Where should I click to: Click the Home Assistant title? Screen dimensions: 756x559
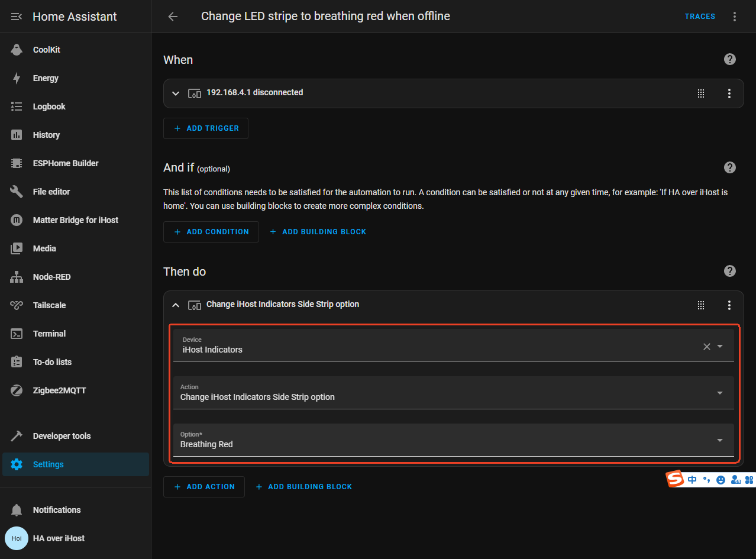(x=75, y=17)
